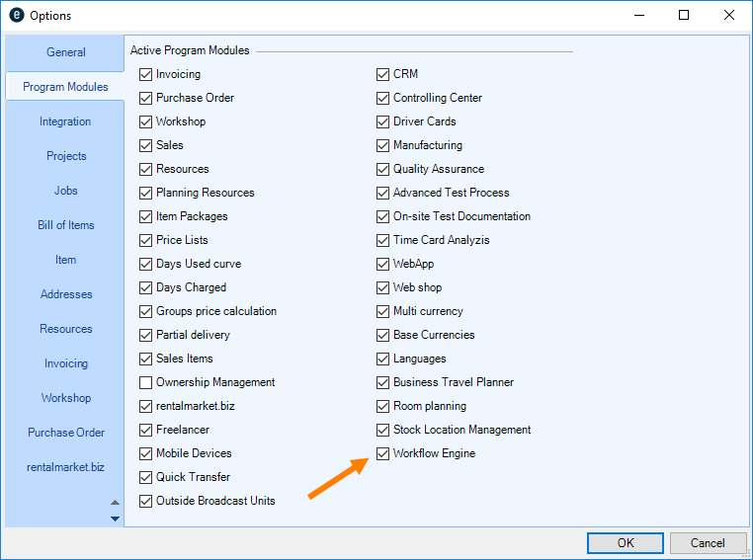
Task: Close the Options dialog window
Action: [x=729, y=16]
